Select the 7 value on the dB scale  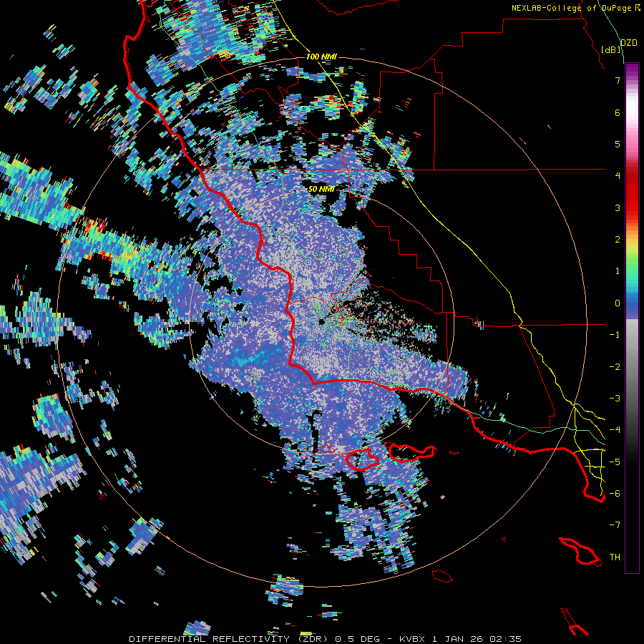click(618, 80)
